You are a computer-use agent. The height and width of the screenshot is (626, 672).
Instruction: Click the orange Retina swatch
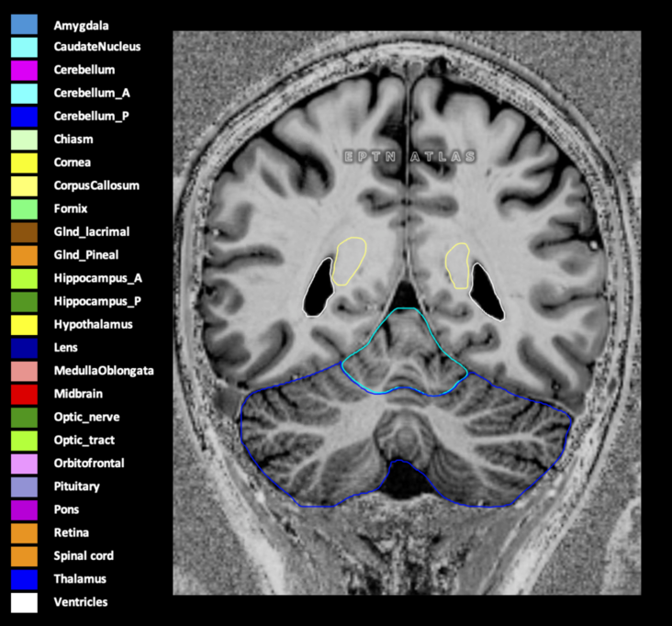tap(24, 533)
